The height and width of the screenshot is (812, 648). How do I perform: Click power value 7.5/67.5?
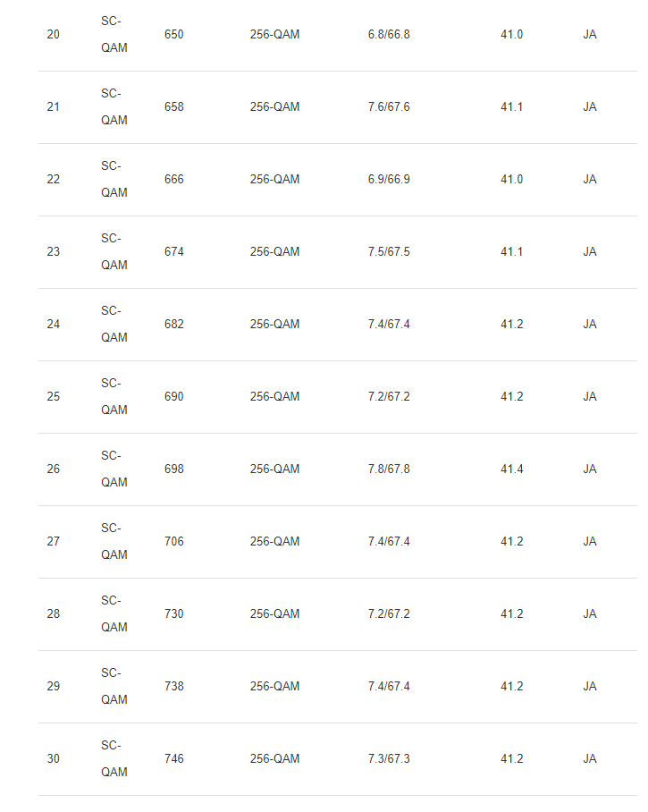click(x=389, y=252)
